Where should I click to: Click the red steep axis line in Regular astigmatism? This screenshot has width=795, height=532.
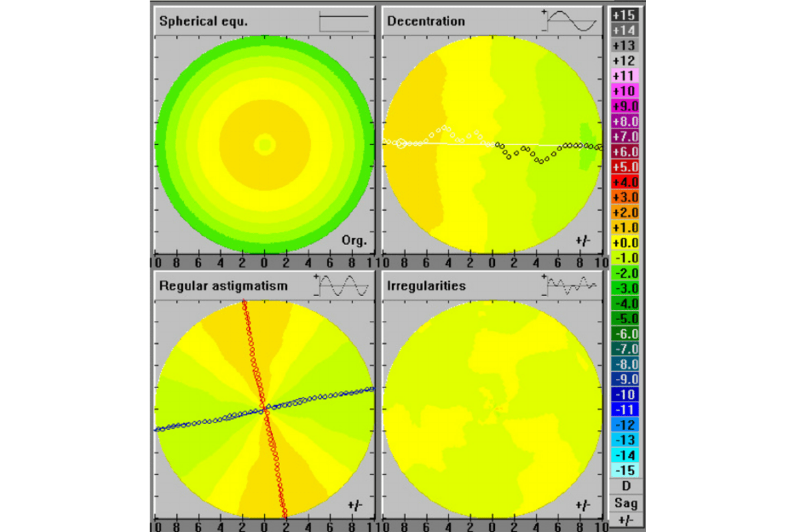[265, 409]
